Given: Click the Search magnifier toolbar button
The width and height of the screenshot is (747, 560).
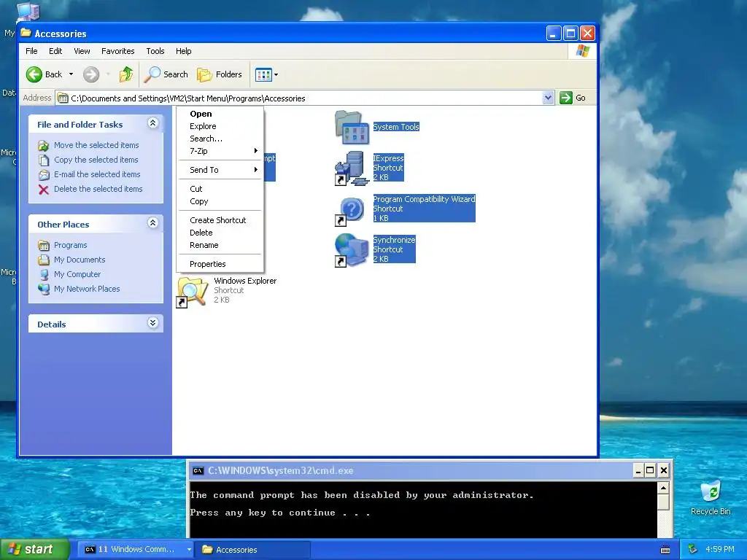Looking at the screenshot, I should tap(166, 74).
